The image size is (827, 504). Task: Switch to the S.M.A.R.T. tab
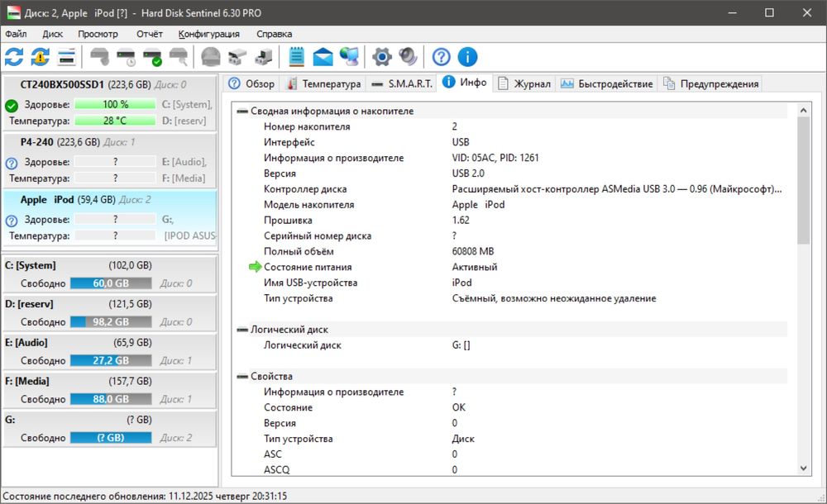tap(402, 83)
